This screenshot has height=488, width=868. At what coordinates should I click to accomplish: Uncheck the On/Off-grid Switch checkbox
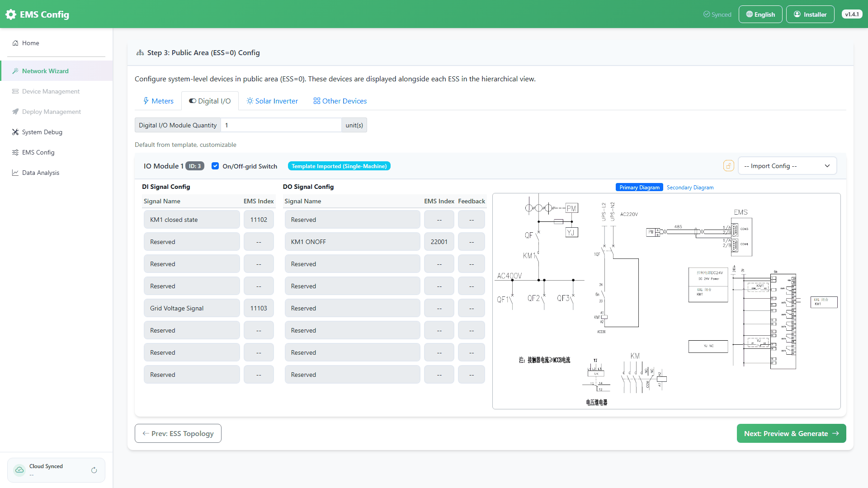tap(215, 166)
